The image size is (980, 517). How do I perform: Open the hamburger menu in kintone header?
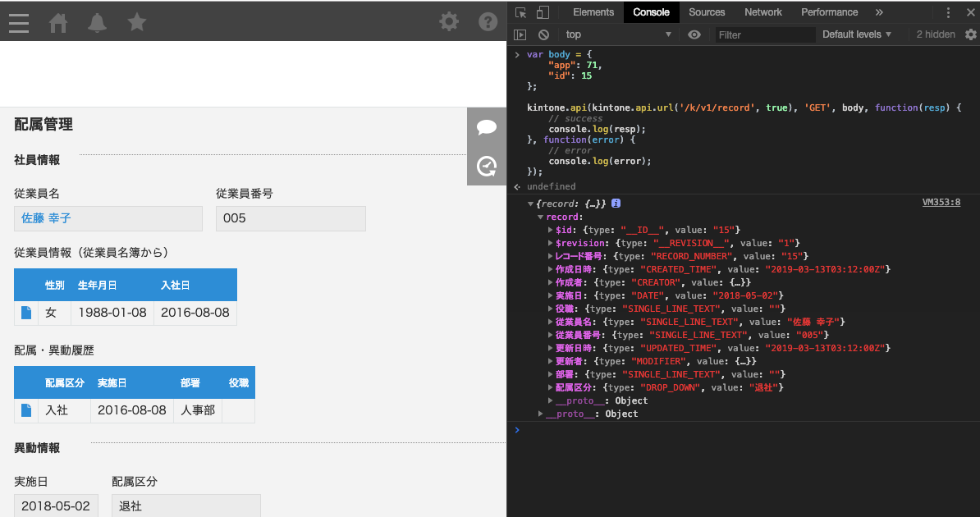pyautogui.click(x=19, y=22)
